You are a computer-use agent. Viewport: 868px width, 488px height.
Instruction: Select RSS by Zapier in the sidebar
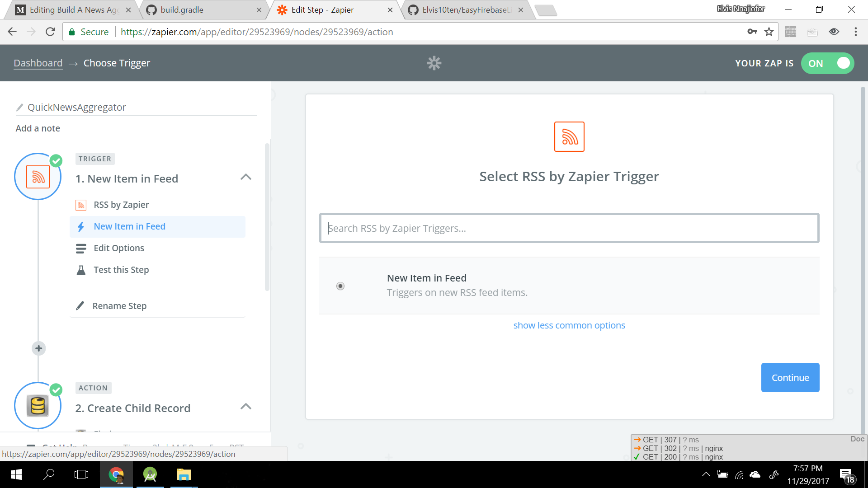click(x=121, y=205)
